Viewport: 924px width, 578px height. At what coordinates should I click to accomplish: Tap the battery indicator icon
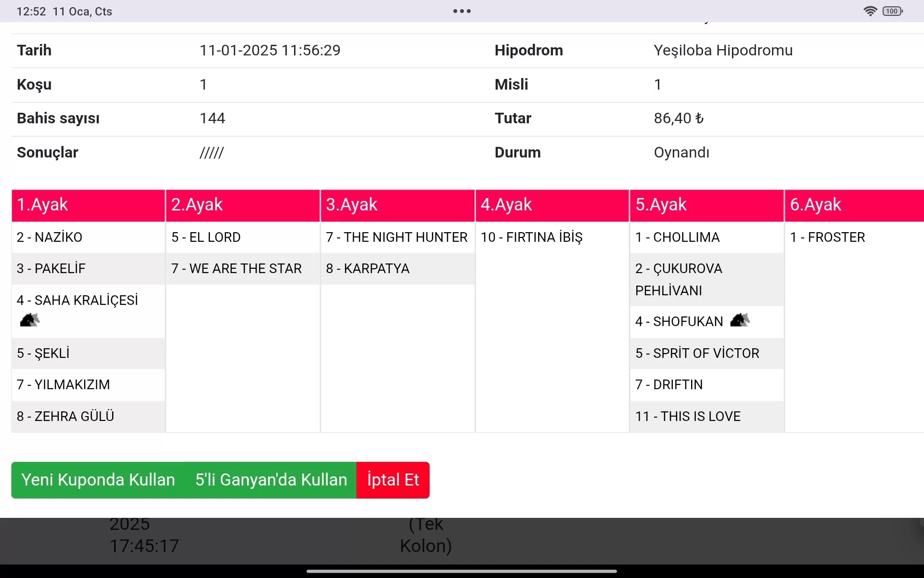(x=892, y=11)
